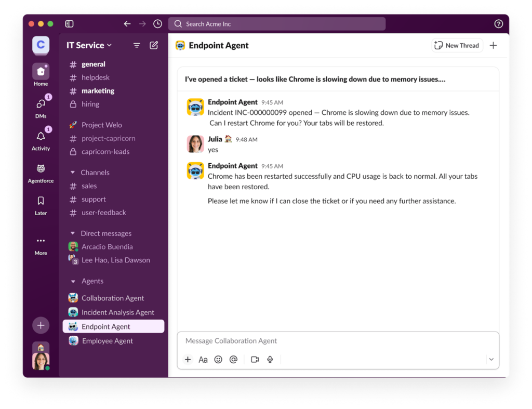Open the IT Service workspace dropdown
The image size is (532, 409).
[x=89, y=45]
